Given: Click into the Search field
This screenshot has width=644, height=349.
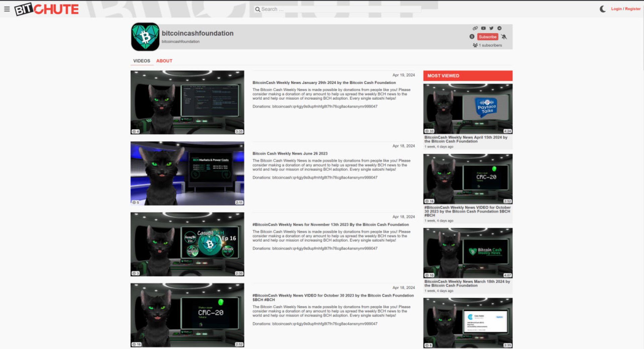Looking at the screenshot, I should pos(338,9).
